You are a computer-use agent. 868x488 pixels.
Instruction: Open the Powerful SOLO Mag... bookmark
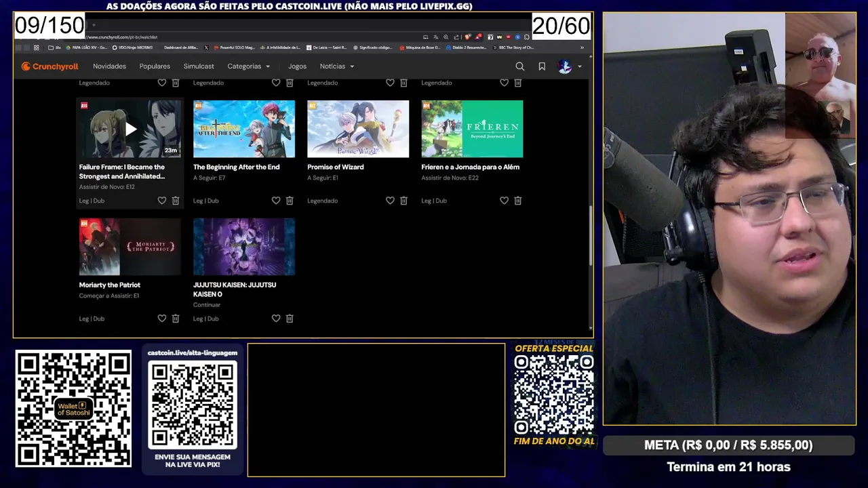tap(234, 47)
